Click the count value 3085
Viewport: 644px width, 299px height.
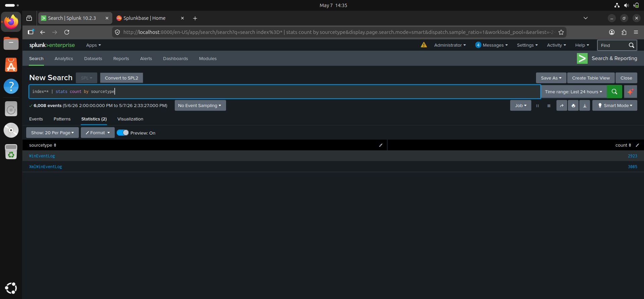coord(632,167)
